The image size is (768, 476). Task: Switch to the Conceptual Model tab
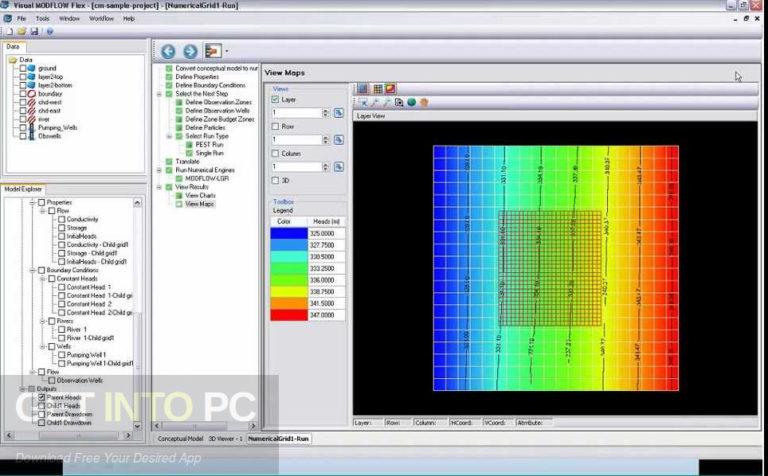[x=180, y=439]
